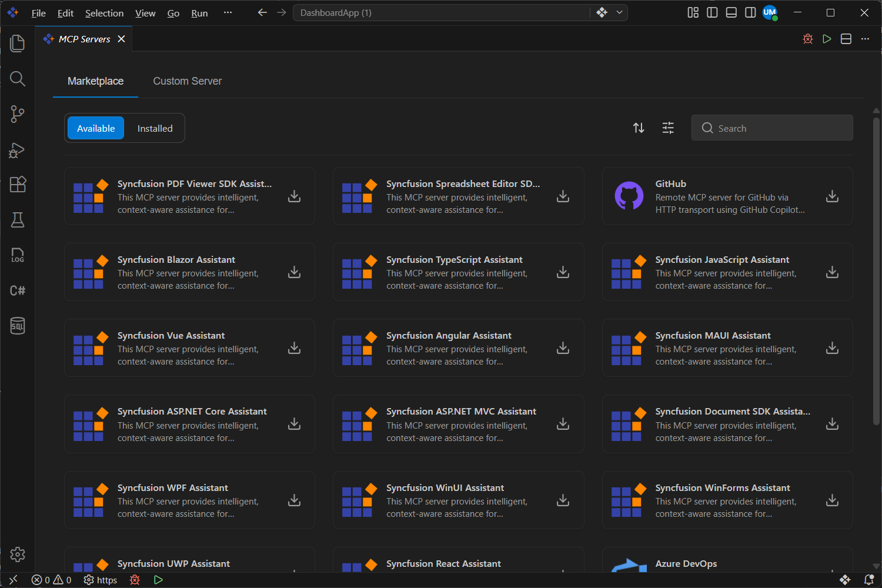Viewport: 882px width, 588px height.
Task: Install Syncfusion PDF Viewer SDK Assistant server
Action: [x=295, y=196]
